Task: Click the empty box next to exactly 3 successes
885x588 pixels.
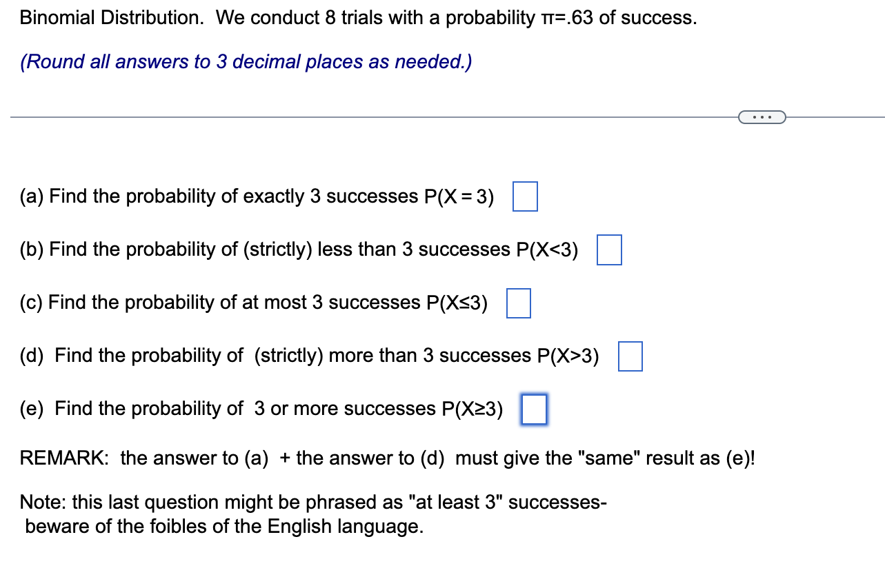Action: (x=525, y=196)
